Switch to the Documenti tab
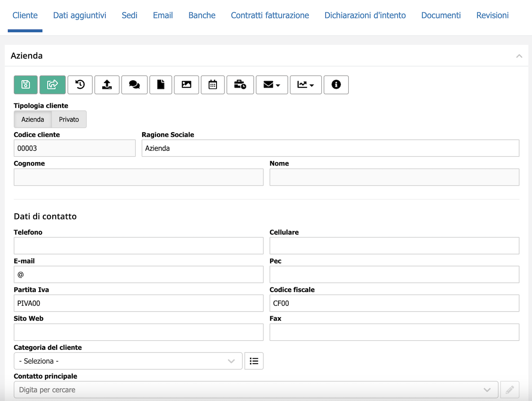The height and width of the screenshot is (401, 532). pyautogui.click(x=441, y=15)
